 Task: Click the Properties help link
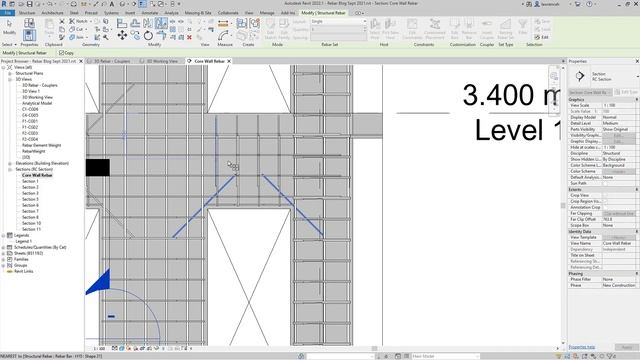[582, 347]
